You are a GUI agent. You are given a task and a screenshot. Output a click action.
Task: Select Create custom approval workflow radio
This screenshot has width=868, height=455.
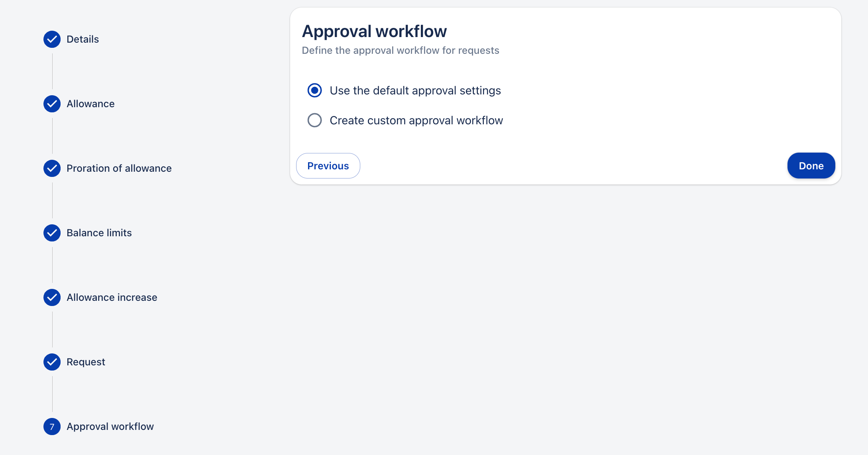tap(314, 120)
